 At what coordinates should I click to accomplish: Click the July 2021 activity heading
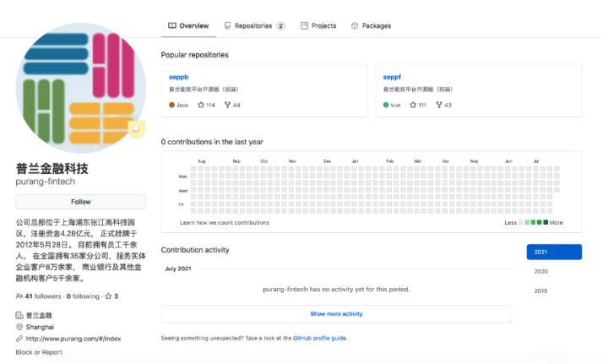(x=178, y=269)
